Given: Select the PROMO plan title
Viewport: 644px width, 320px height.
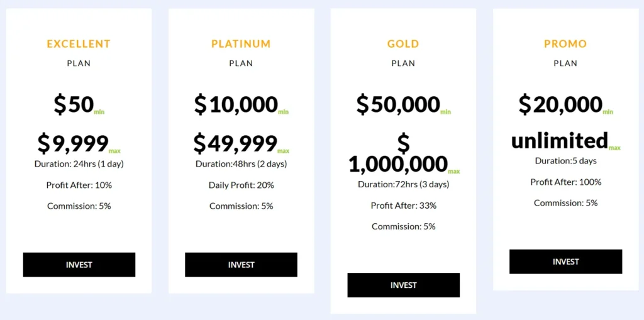Looking at the screenshot, I should [565, 44].
